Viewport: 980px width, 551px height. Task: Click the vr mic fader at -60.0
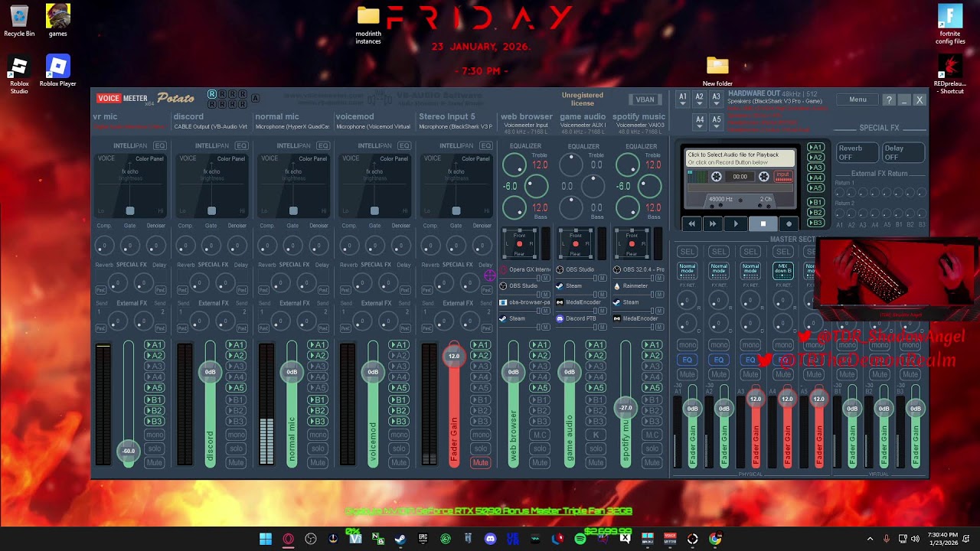[129, 451]
